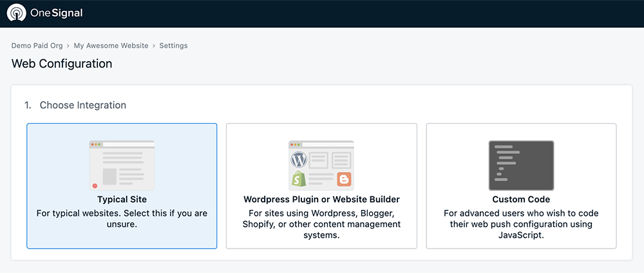Click the Wordpress, Blogger, Shopify description text
The image size is (644, 273).
pos(321,224)
